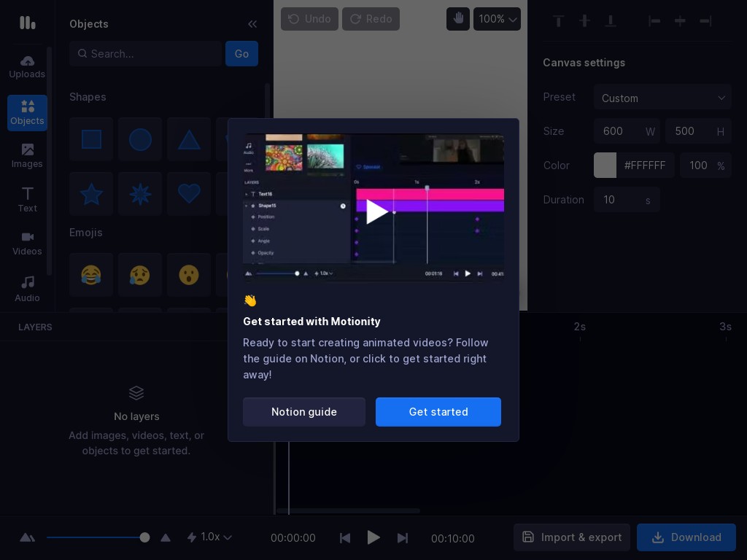Image resolution: width=747 pixels, height=560 pixels.
Task: Add the heart shape
Action: tap(189, 194)
